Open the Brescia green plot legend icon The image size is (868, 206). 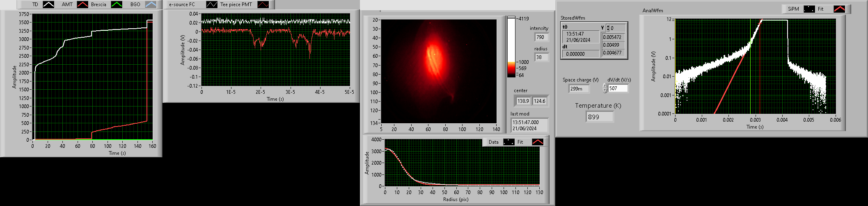[117, 5]
